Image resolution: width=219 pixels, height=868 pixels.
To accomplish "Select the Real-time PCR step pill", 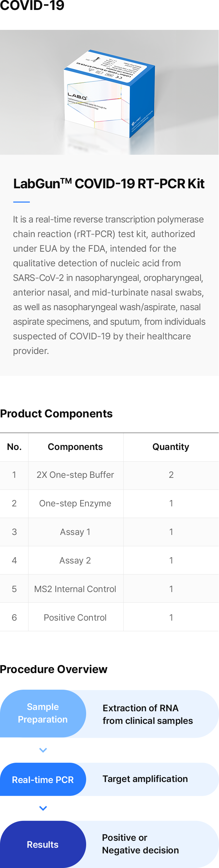I will point(43,780).
